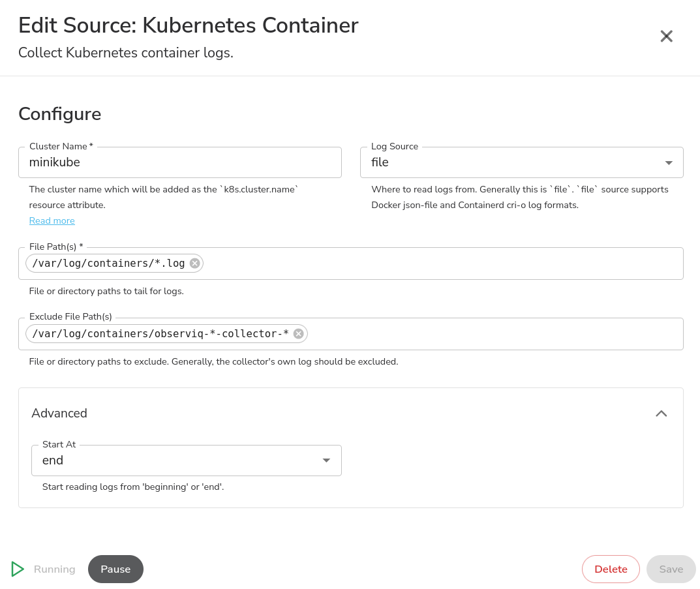The height and width of the screenshot is (589, 700).
Task: Expand the Start At dropdown arrow
Action: [326, 461]
